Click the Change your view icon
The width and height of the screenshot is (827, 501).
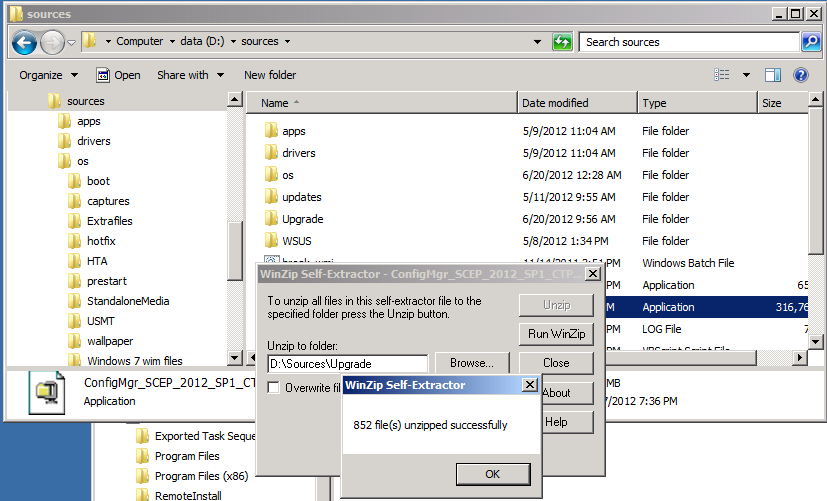coord(722,75)
